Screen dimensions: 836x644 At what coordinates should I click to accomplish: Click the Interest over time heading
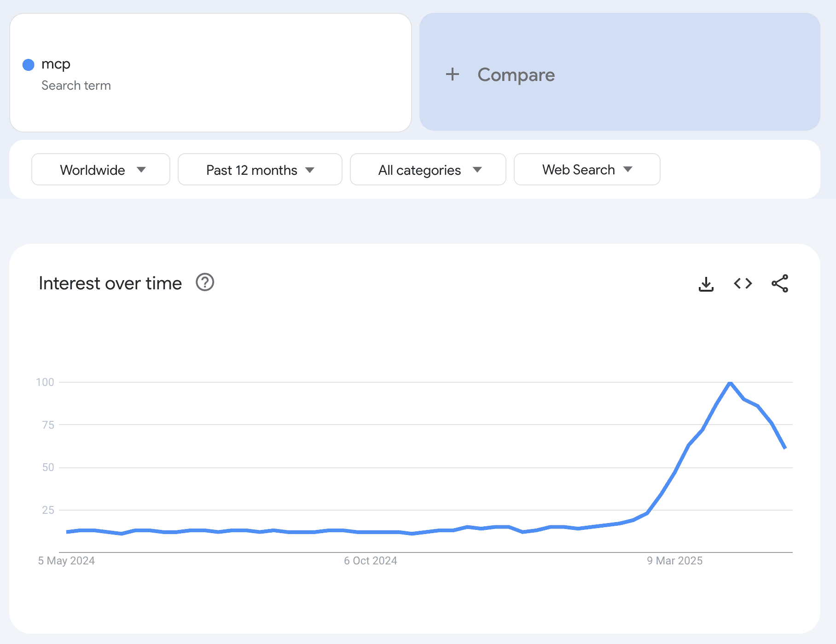click(110, 283)
